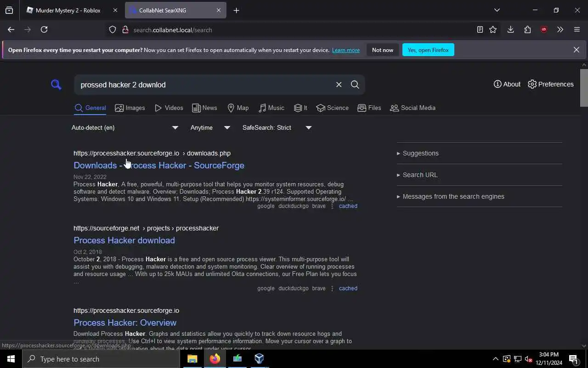Open the Downloads panel
This screenshot has height=368, width=588.
510,29
